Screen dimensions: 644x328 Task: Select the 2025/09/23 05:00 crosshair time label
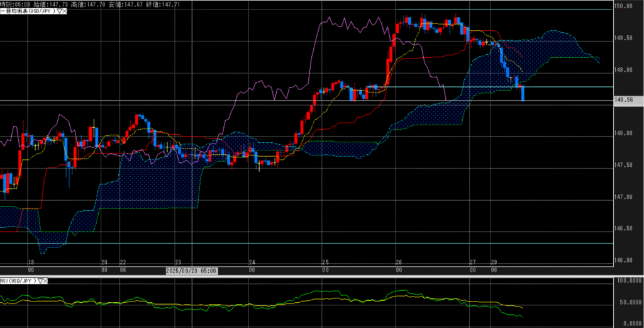[x=192, y=271]
